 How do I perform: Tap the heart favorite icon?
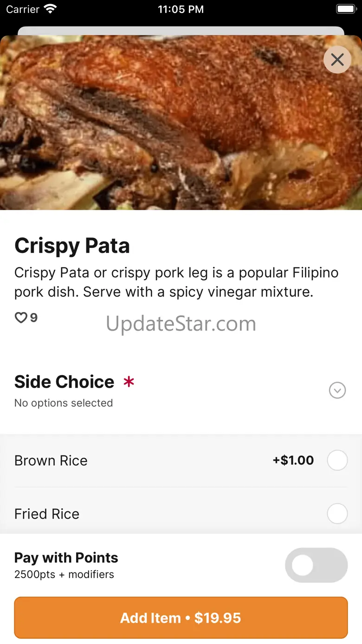click(21, 318)
